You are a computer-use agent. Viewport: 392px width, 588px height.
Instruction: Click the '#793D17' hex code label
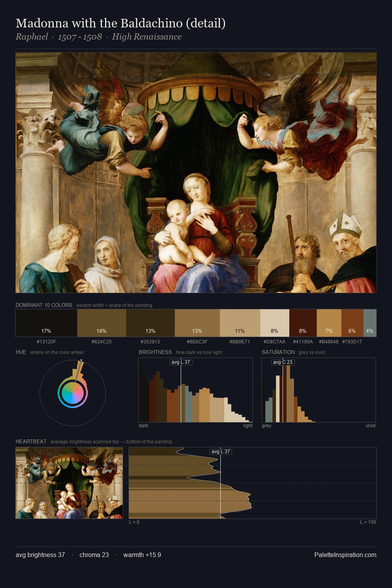click(352, 342)
